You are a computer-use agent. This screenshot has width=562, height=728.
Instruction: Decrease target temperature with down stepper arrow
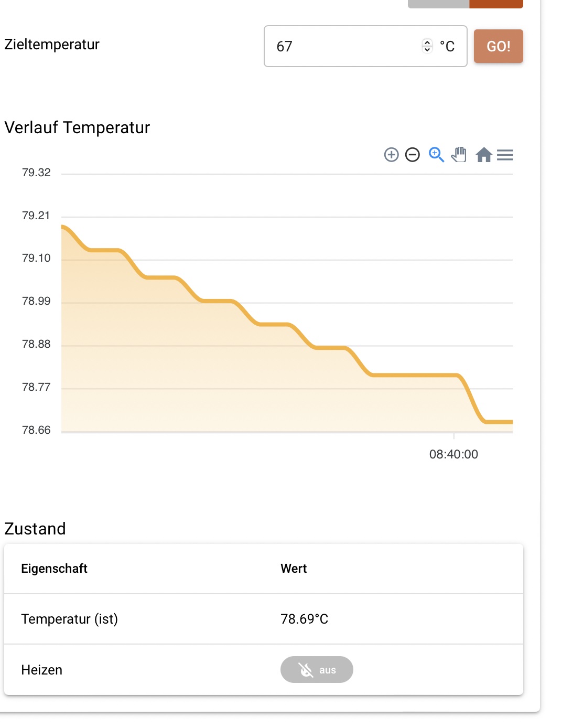427,50
